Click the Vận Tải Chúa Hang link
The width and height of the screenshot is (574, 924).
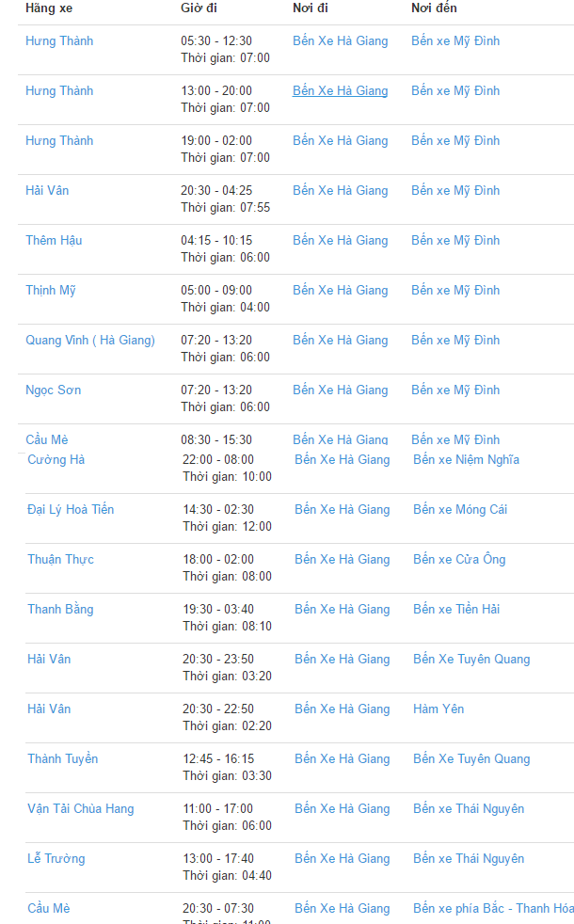click(x=81, y=809)
